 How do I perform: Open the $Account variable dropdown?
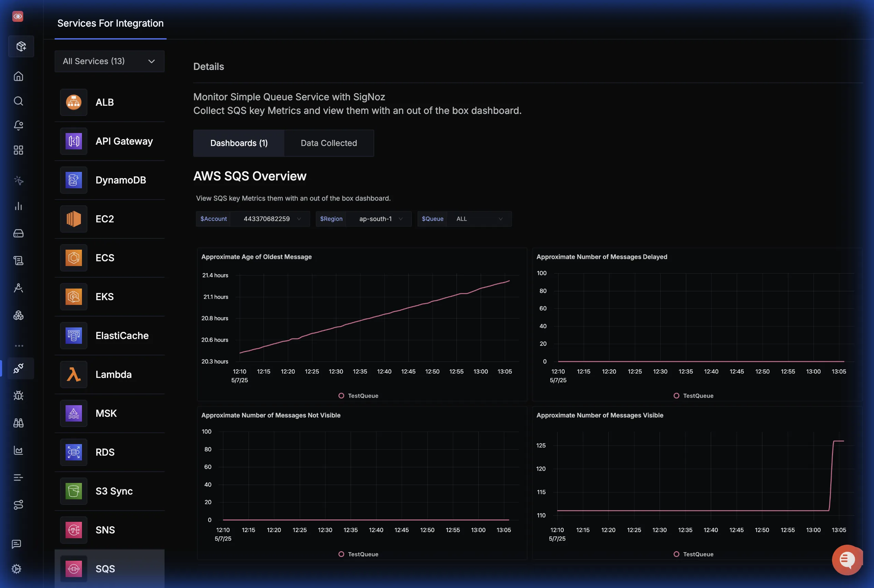(x=270, y=219)
